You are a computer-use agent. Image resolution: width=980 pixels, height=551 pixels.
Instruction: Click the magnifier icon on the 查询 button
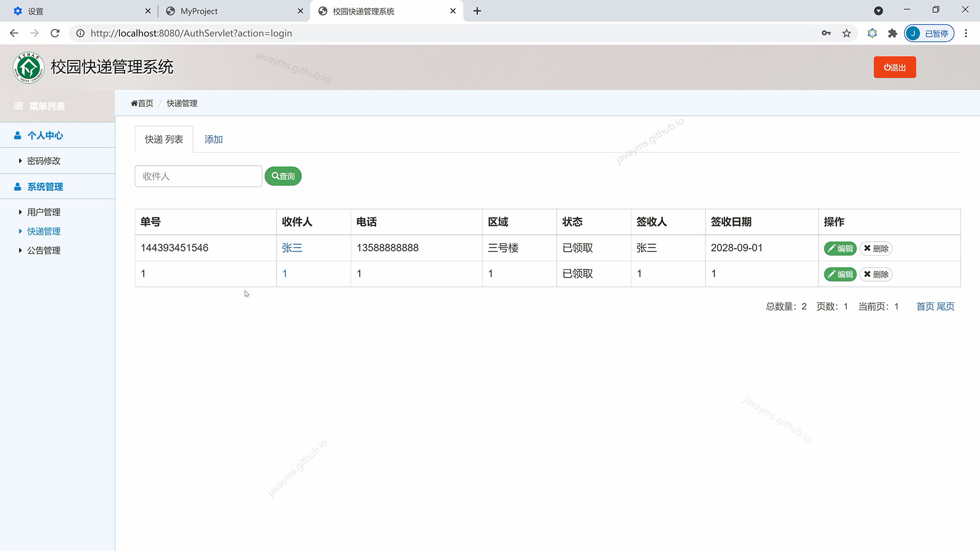tap(275, 176)
